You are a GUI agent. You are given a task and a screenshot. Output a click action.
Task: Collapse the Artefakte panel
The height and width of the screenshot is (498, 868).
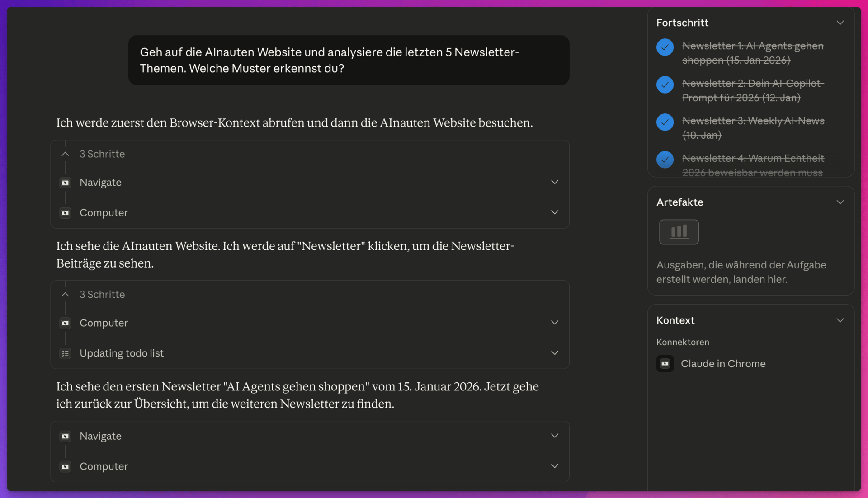click(840, 202)
